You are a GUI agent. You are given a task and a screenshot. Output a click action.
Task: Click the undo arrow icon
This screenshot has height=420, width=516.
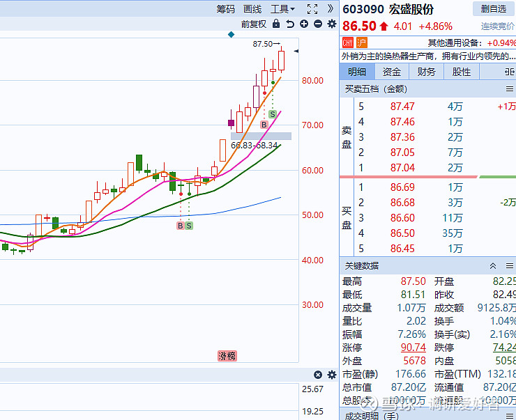click(290, 24)
